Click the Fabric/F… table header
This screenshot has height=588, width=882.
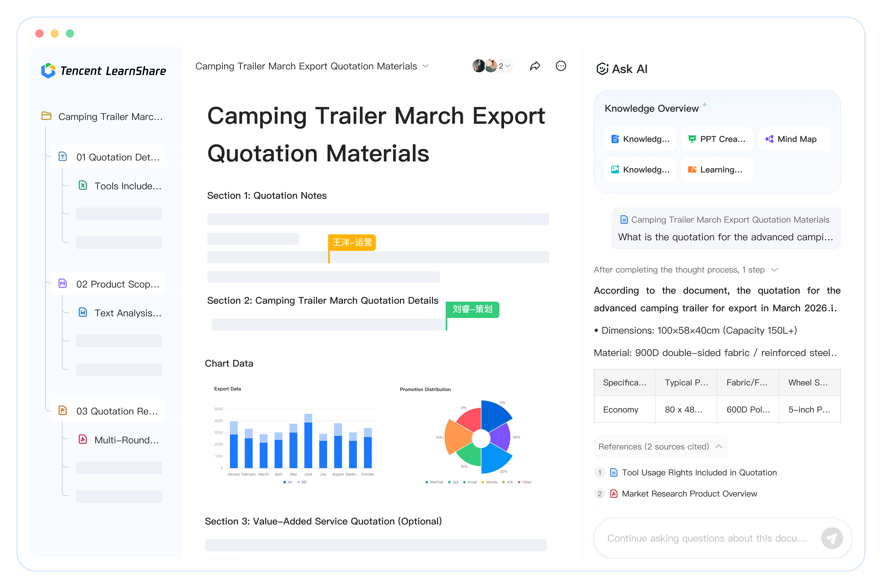pyautogui.click(x=748, y=382)
